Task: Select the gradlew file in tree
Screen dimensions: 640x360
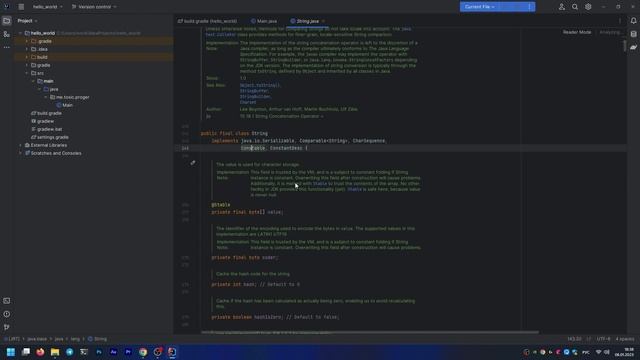Action: pos(42,121)
